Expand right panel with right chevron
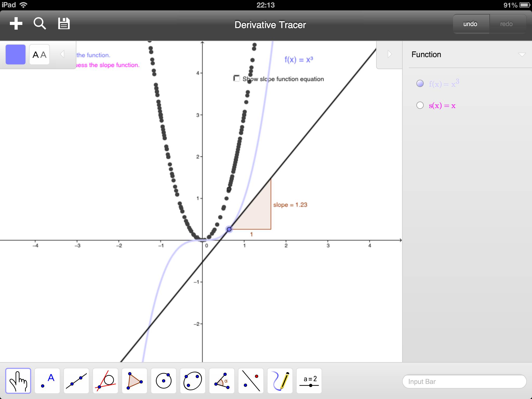 (389, 54)
